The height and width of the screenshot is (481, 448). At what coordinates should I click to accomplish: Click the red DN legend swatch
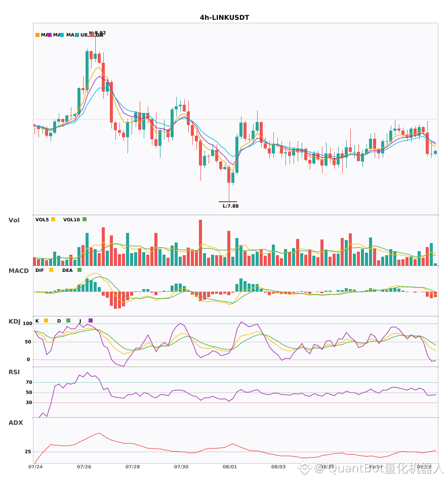tap(92, 35)
